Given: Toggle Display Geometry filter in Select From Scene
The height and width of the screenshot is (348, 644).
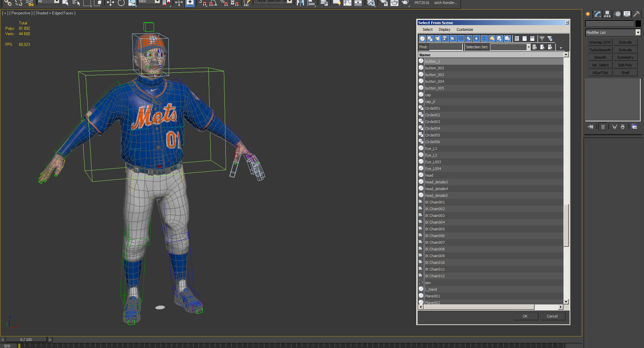Looking at the screenshot, I should click(422, 39).
